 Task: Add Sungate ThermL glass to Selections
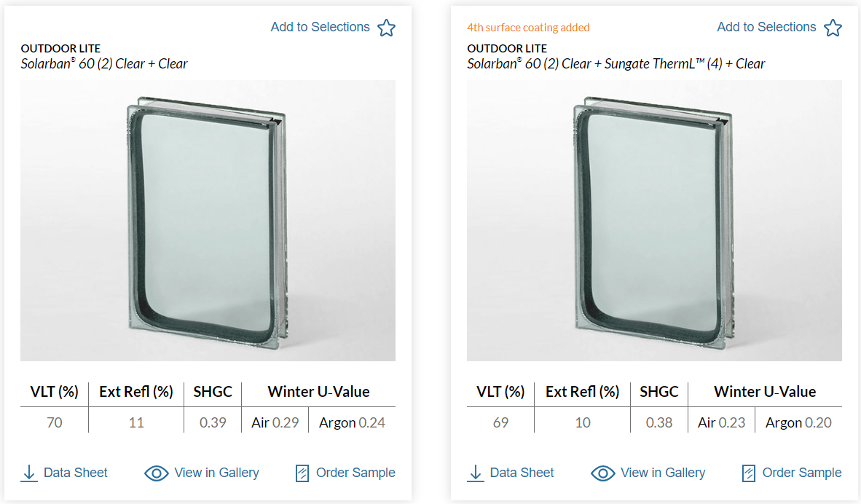pos(766,27)
